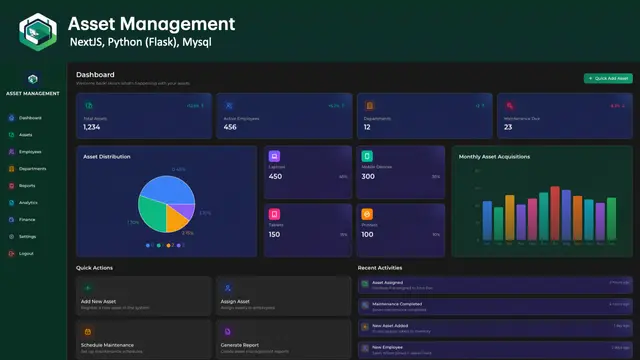Open the Schedule Maintenance quick action
640x360 pixels.
point(144,340)
